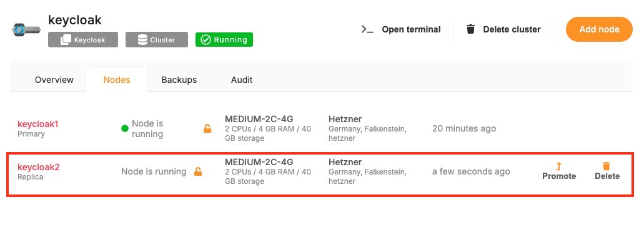Click the unlock padlock icon for keycloak2
This screenshot has width=644, height=230.
click(x=198, y=171)
